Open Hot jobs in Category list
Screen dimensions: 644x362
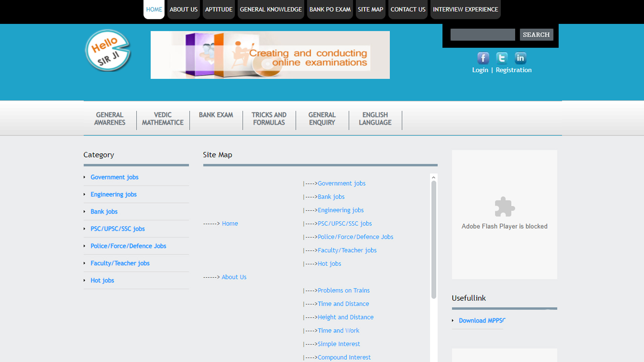pyautogui.click(x=102, y=280)
